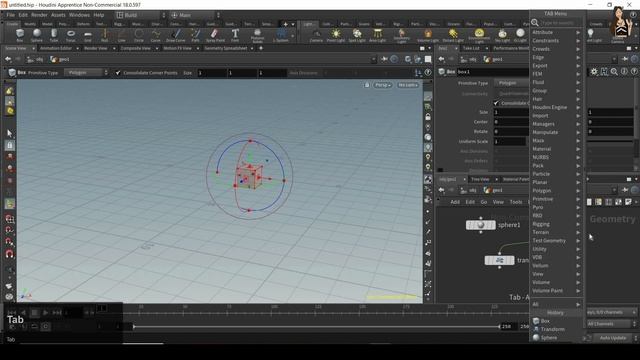
Task: Expand the Attribute submenu in the TAB Menu
Action: pos(556,32)
